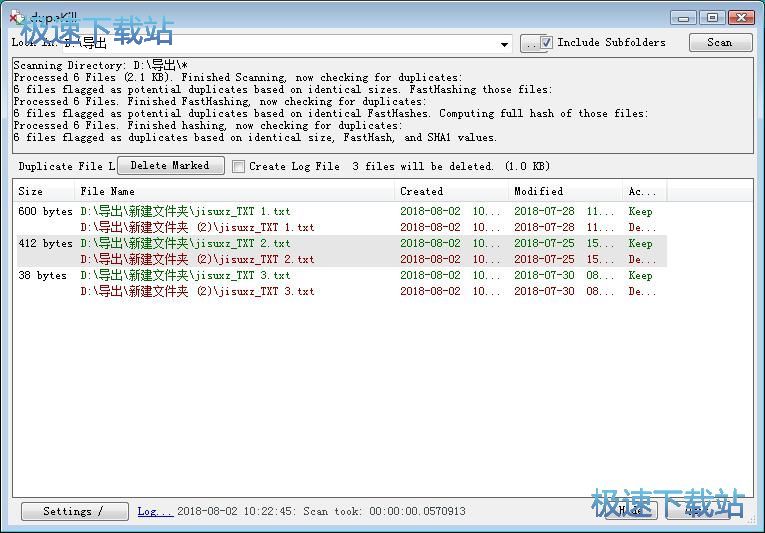The width and height of the screenshot is (765, 533).
Task: Click the Keep action for jisuxz_TXT 3.txt
Action: coord(640,276)
